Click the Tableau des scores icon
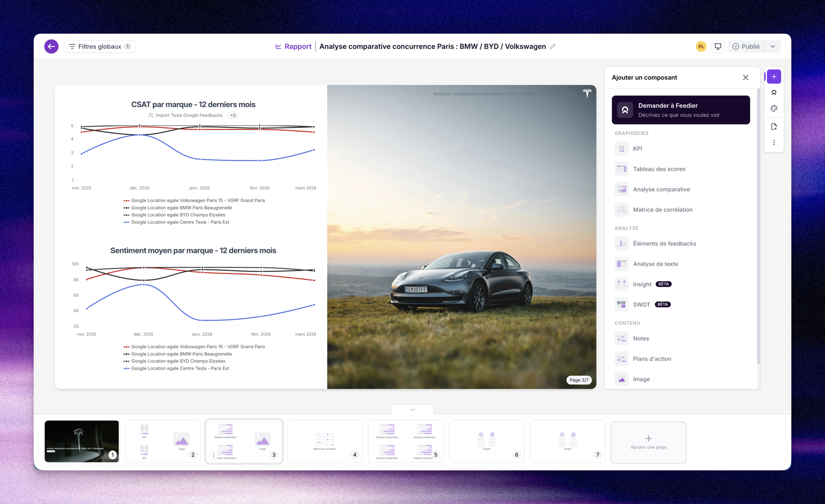 click(621, 169)
